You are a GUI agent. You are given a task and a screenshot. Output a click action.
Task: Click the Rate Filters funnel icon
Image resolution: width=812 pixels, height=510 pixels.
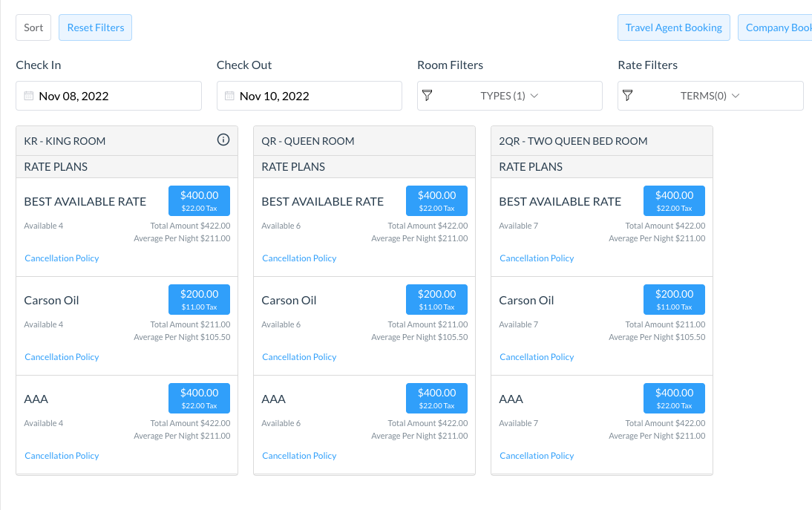click(x=627, y=95)
